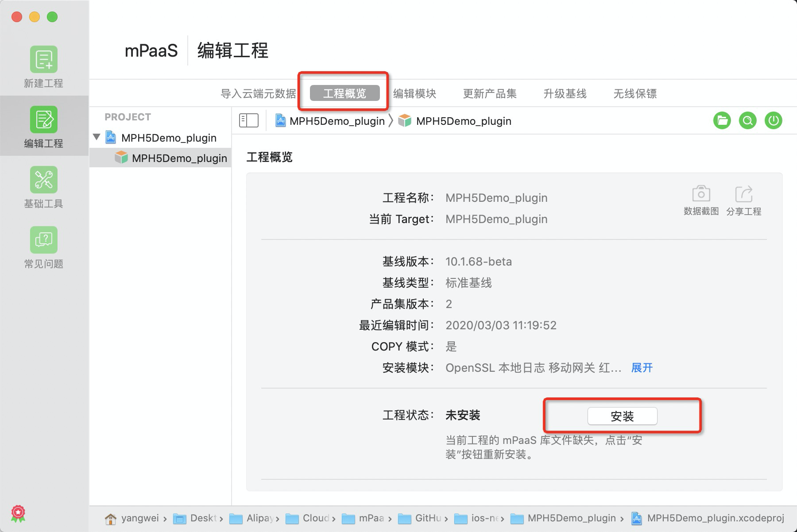Screen dimensions: 797x532
Task: Switch to the 工程概览 tab
Action: tap(344, 93)
